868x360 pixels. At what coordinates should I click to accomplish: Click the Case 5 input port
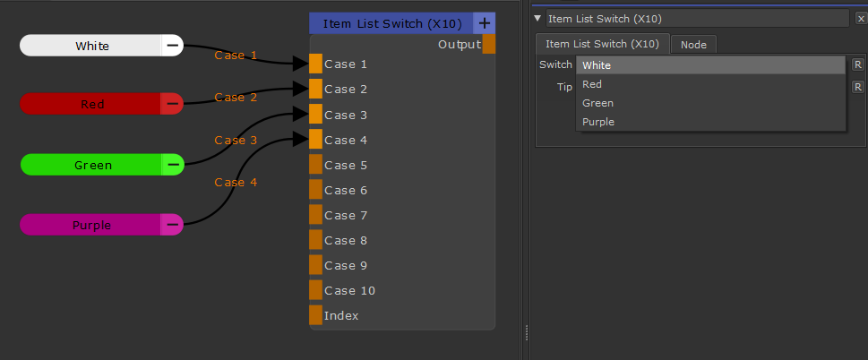point(315,165)
